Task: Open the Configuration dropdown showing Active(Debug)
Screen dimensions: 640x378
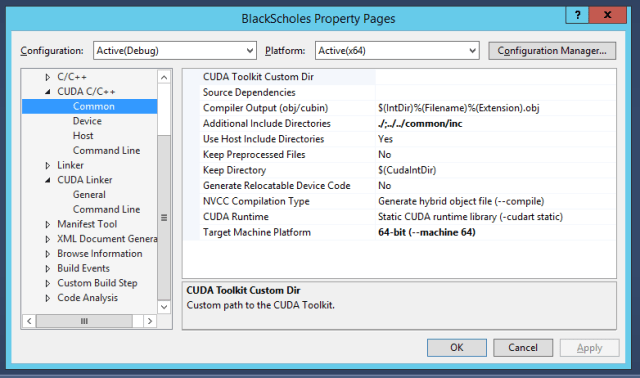Action: (x=175, y=51)
